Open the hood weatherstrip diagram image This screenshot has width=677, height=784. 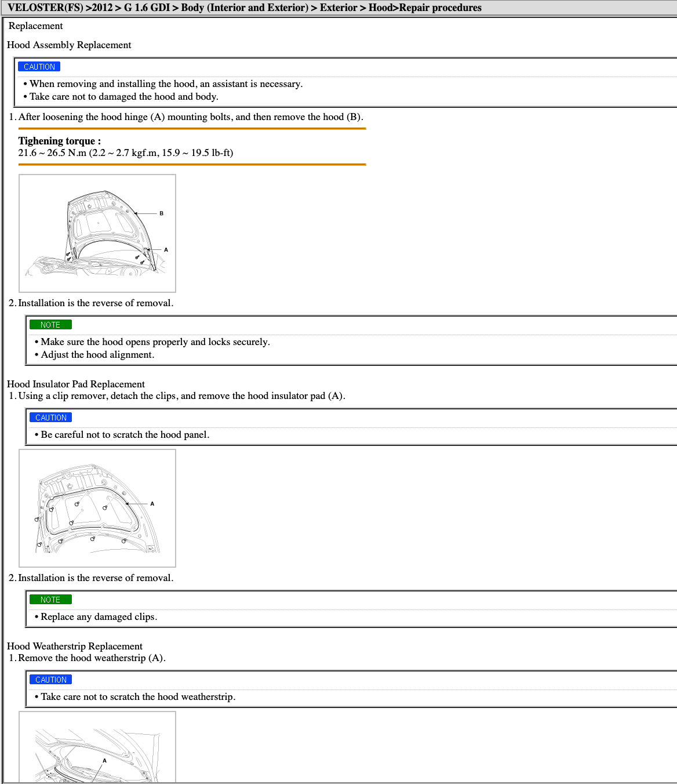pyautogui.click(x=97, y=747)
